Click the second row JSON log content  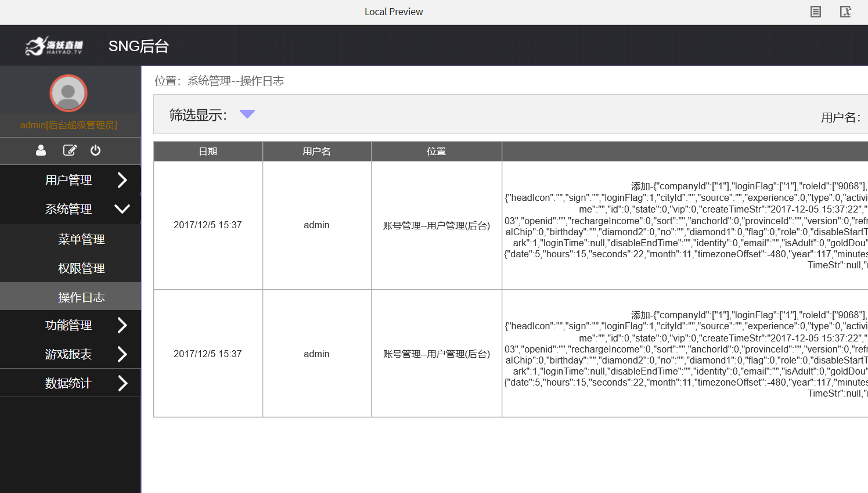pyautogui.click(x=686, y=354)
